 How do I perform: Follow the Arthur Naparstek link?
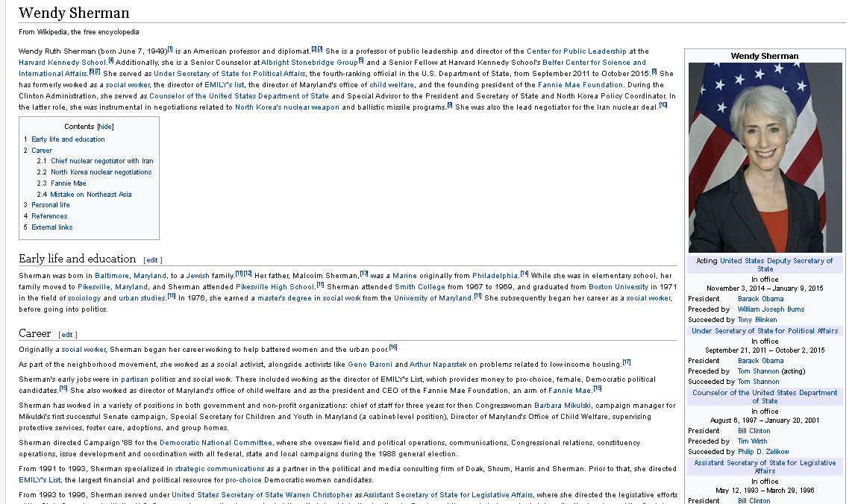(x=438, y=365)
